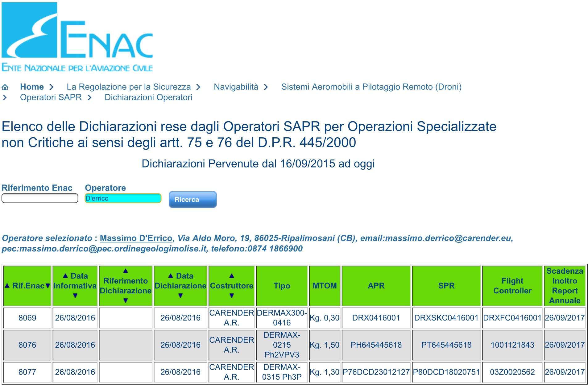
Task: Sort Rif.Enac descending with down arrow
Action: pyautogui.click(x=48, y=286)
